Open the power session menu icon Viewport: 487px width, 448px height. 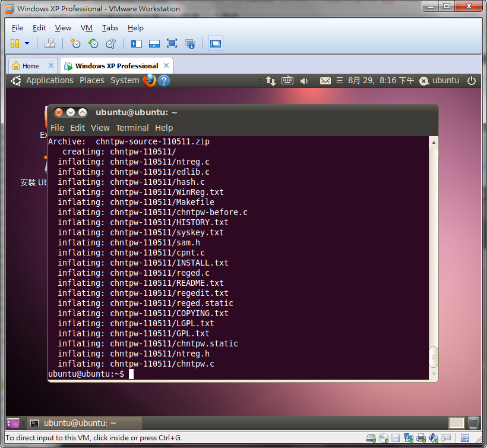click(471, 81)
